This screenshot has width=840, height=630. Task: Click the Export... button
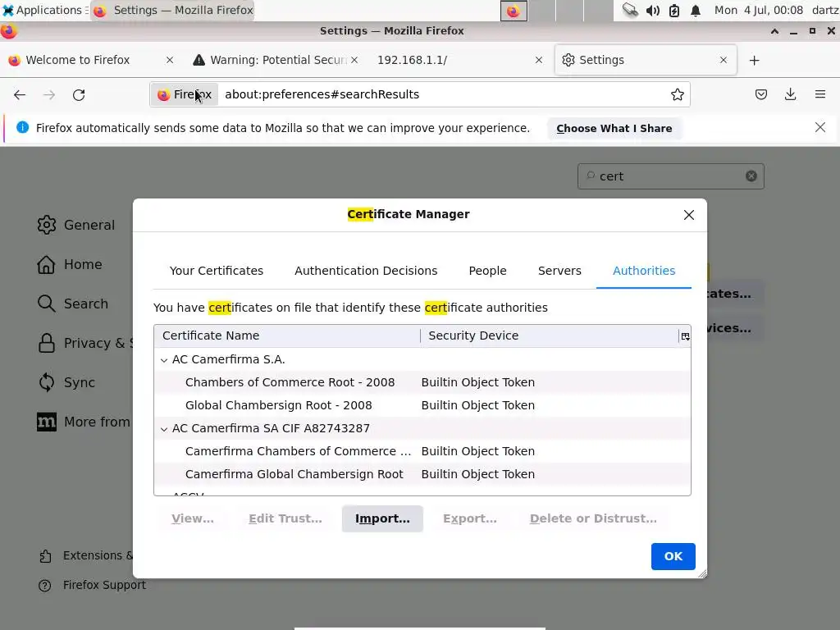470,518
